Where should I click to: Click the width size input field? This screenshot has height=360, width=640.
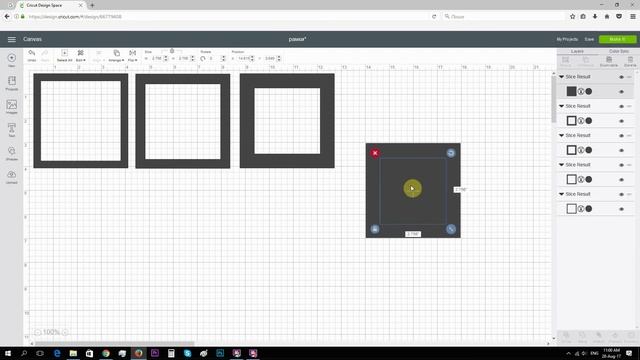pos(157,59)
